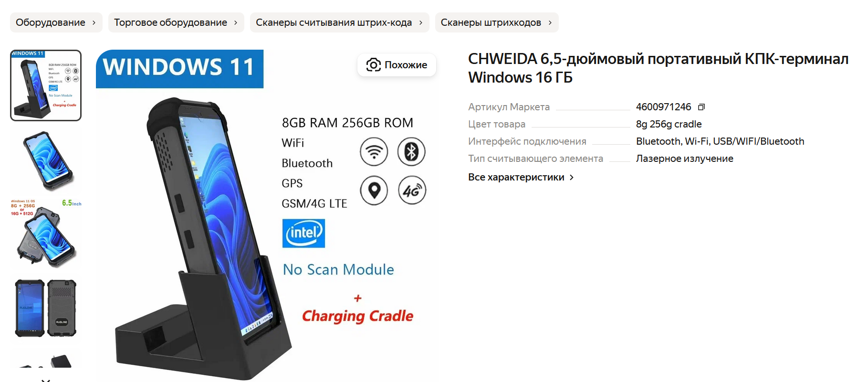Viewport: 868px width, 382px height.
Task: Copy the Market article number icon
Action: pyautogui.click(x=701, y=107)
